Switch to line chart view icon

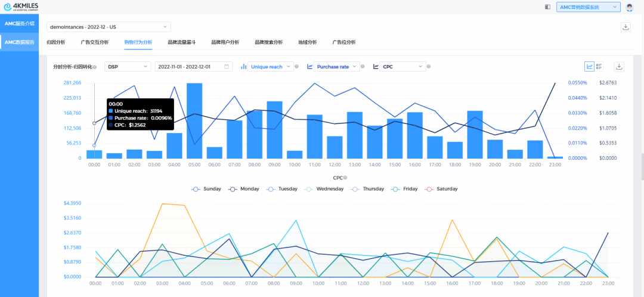pyautogui.click(x=589, y=67)
